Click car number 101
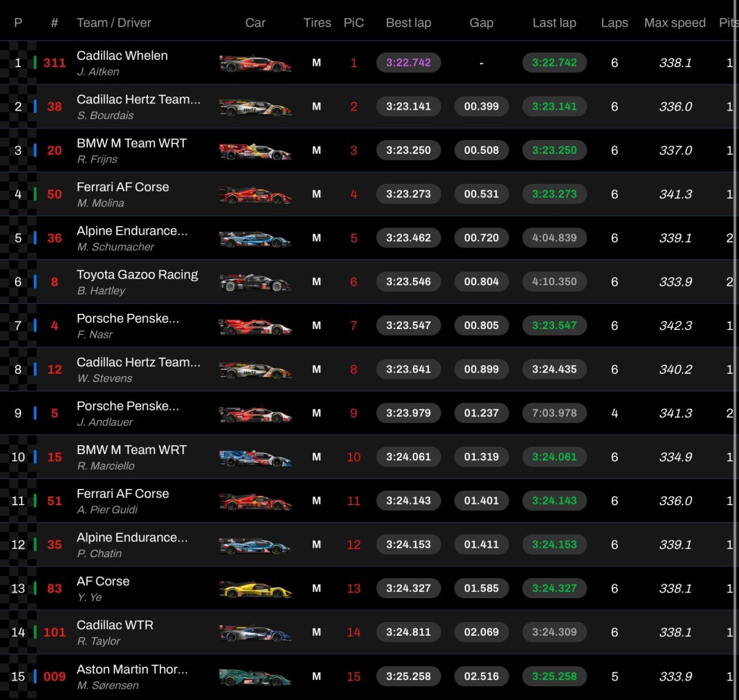This screenshot has width=739, height=700. pos(54,633)
